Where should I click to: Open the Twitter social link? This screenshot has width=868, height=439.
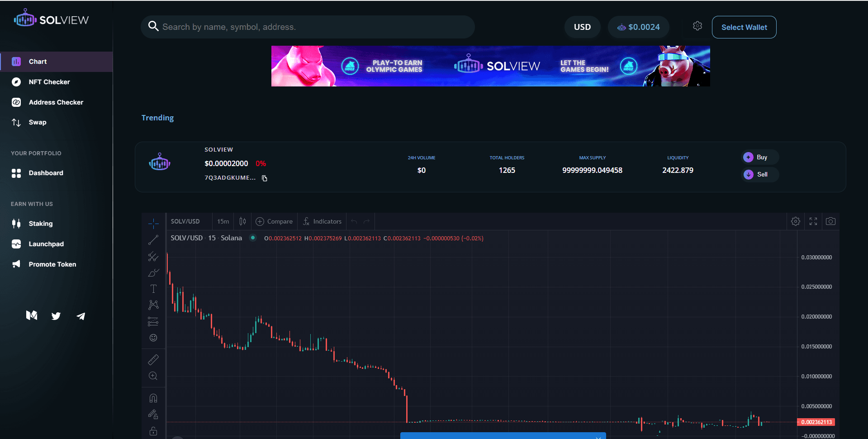56,316
